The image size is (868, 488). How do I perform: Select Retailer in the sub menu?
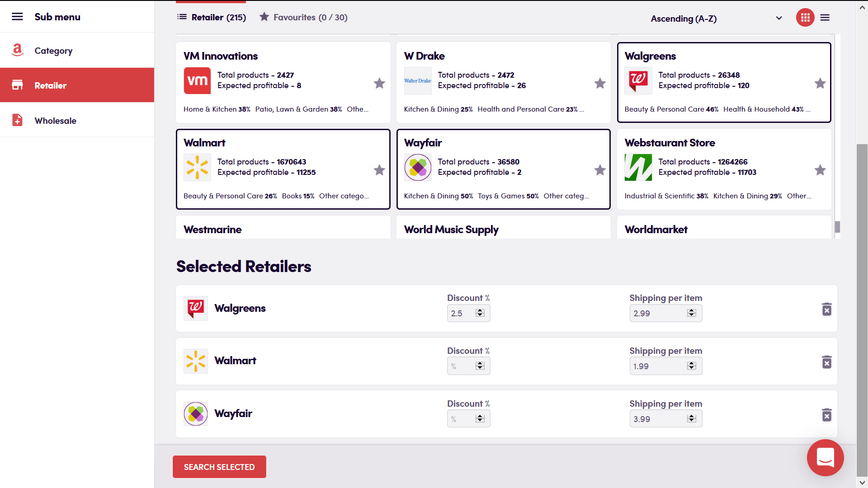77,85
